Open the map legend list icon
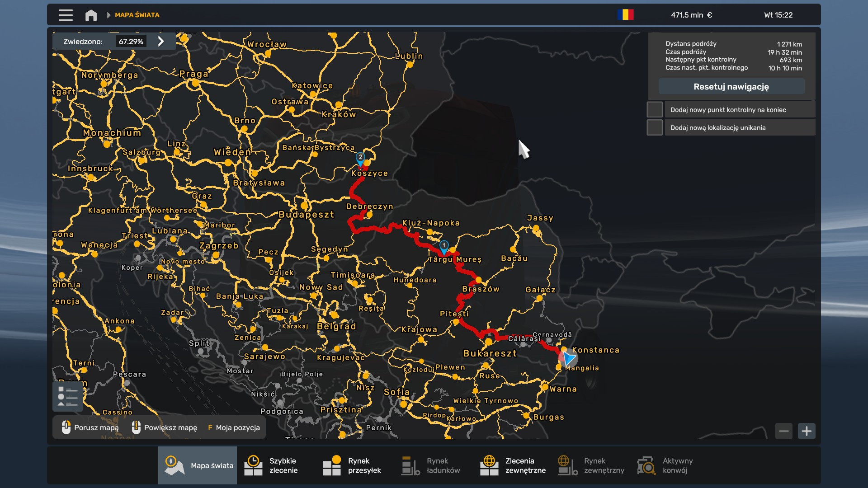This screenshot has height=488, width=868. click(68, 396)
